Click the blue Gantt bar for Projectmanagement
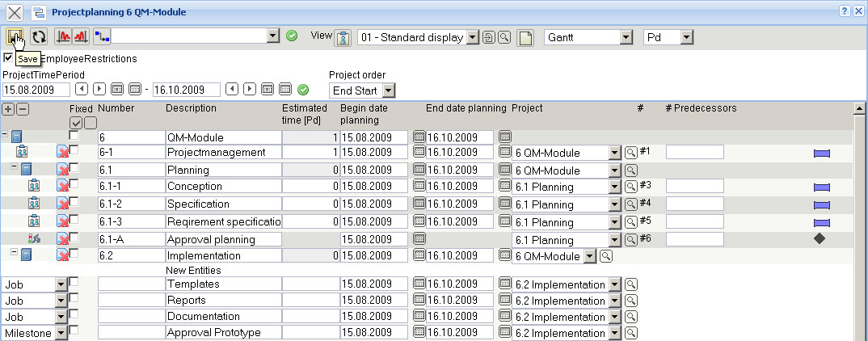Screen dimensions: 868x341 (x=822, y=153)
